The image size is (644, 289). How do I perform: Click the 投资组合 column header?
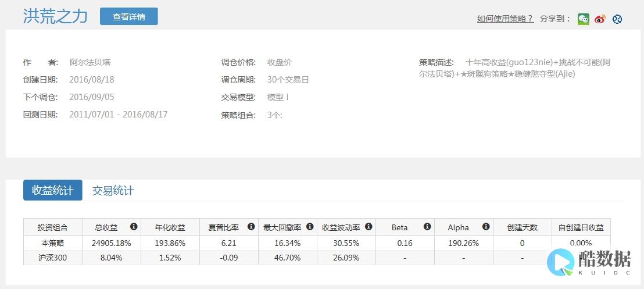pyautogui.click(x=52, y=227)
